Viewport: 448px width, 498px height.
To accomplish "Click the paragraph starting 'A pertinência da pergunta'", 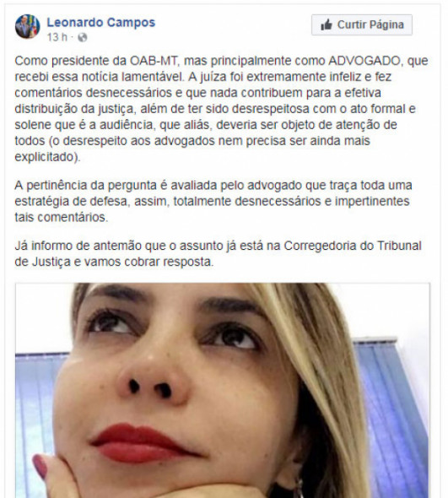I will coord(213,201).
